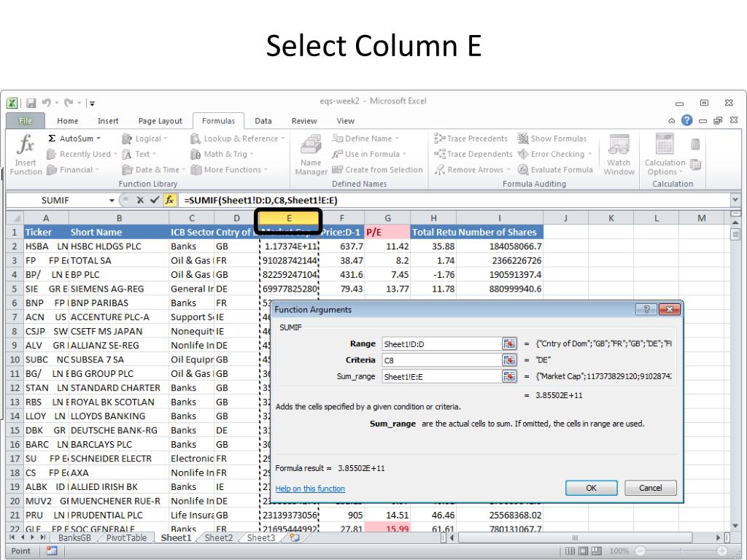Click the fx button beside formula bar
The height and width of the screenshot is (560, 747).
pyautogui.click(x=169, y=201)
